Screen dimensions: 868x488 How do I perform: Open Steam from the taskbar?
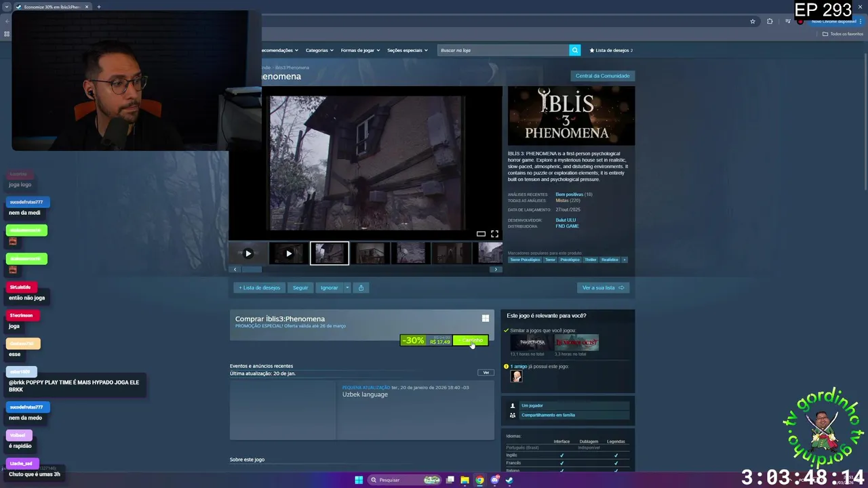[509, 480]
